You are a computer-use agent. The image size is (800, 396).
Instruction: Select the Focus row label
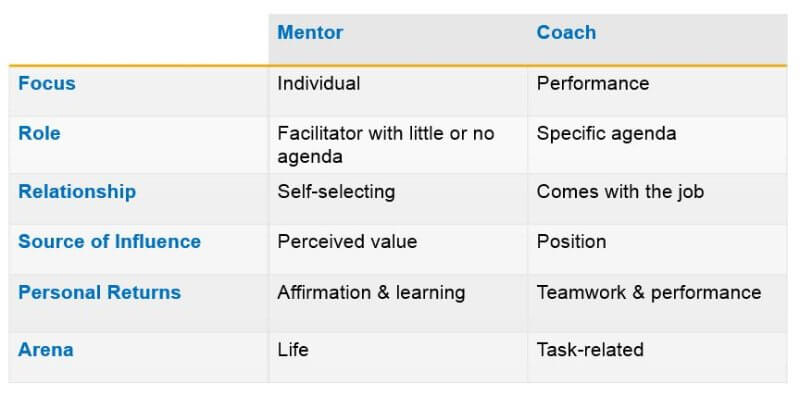click(47, 83)
